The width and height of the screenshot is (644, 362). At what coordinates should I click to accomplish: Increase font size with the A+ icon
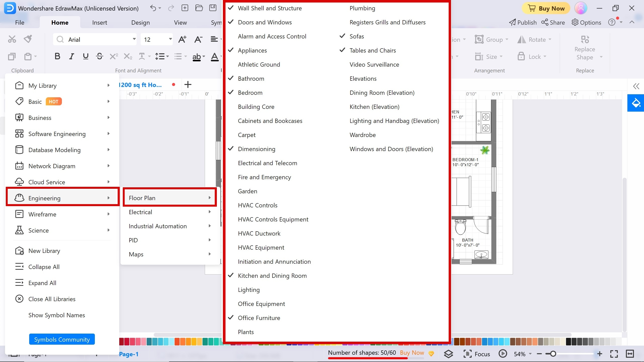[182, 39]
